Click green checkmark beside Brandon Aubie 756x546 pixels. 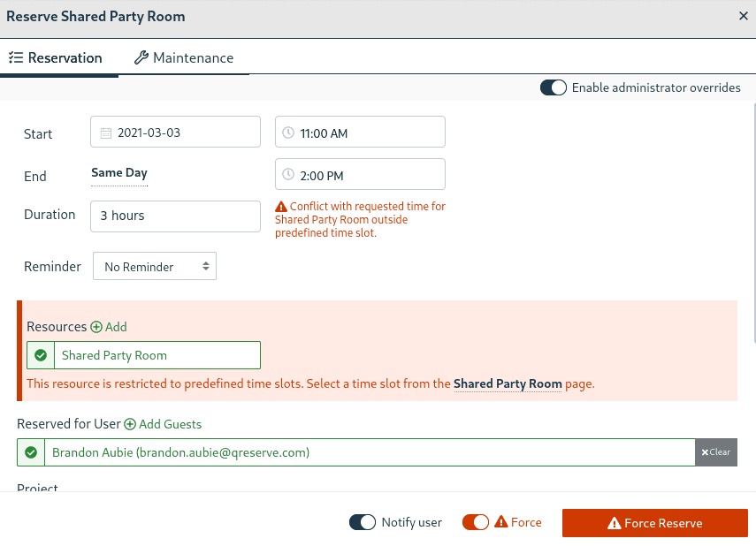pos(31,452)
